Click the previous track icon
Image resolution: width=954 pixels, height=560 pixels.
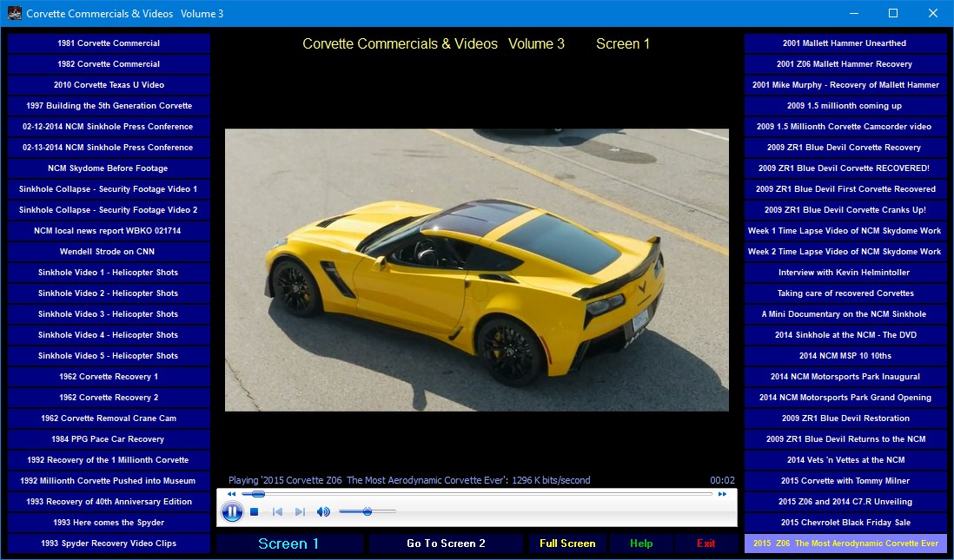277,512
